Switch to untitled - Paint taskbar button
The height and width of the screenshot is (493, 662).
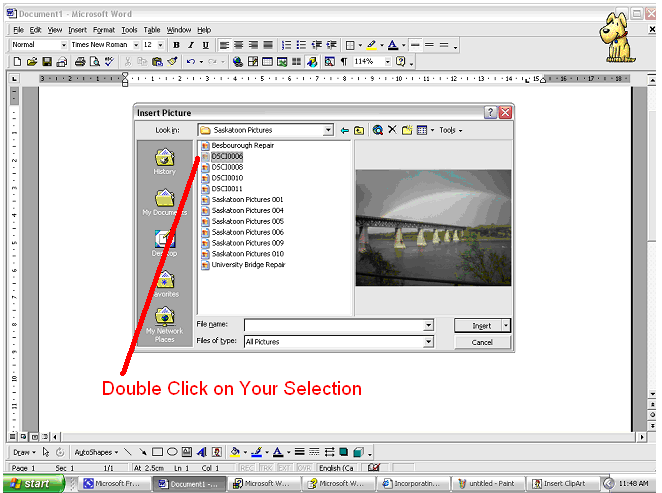488,484
